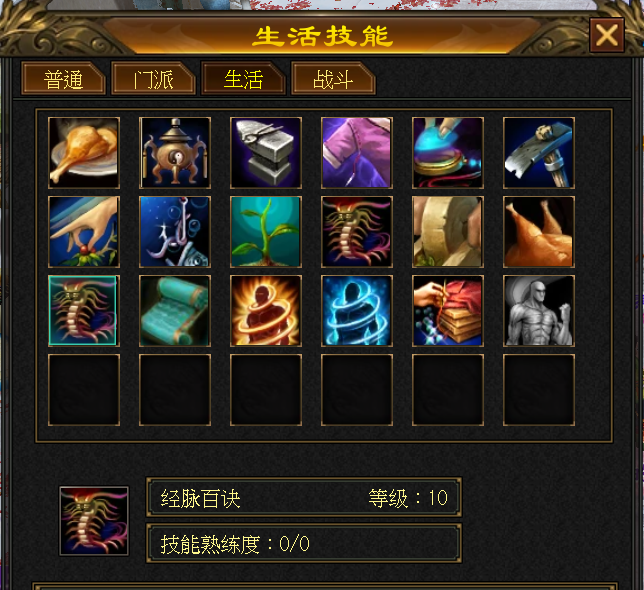Select the alchemy cauldron skill icon
Image resolution: width=644 pixels, height=590 pixels.
175,153
